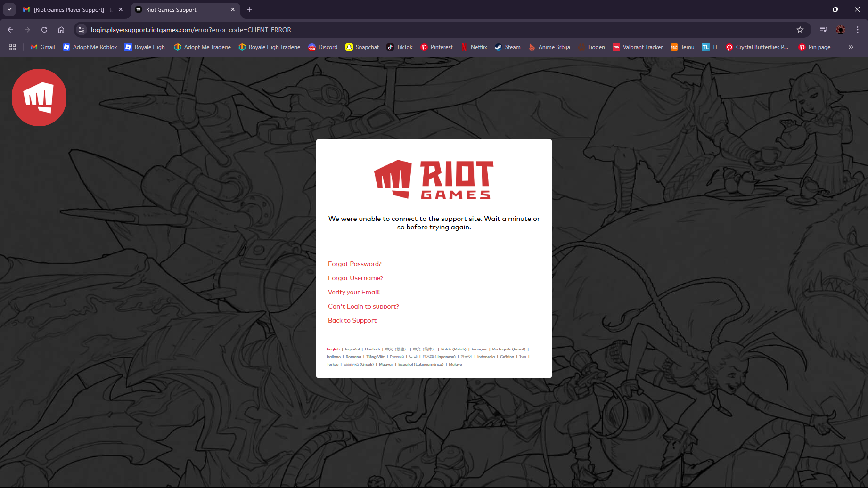
Task: Switch language to Tiếng Việt
Action: (376, 357)
